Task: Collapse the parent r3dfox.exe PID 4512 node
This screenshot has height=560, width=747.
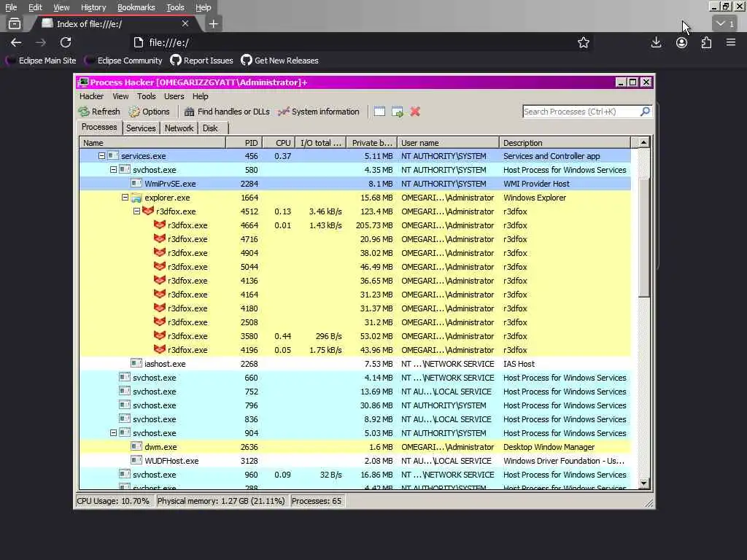Action: (136, 211)
